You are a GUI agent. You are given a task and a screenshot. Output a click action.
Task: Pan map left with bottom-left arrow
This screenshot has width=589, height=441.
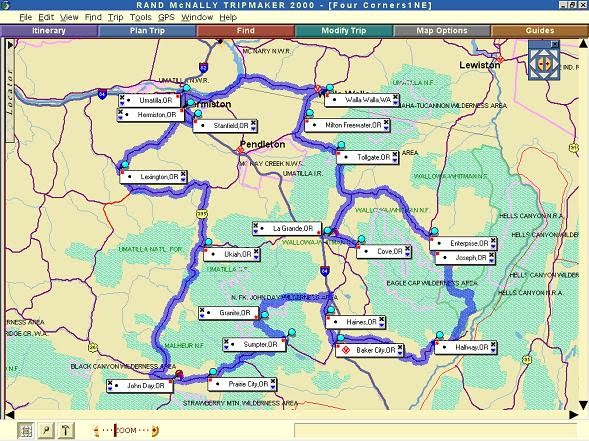pos(10,415)
